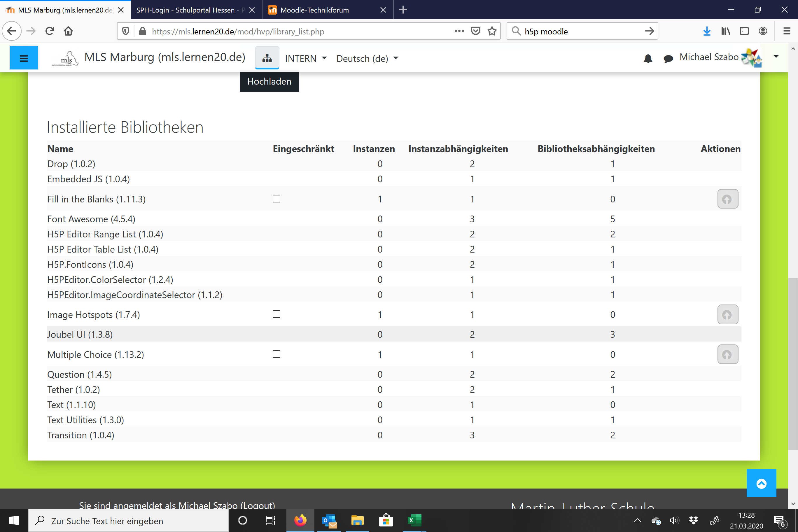Reload the current page
Screen dimensions: 798x532
[50, 31]
